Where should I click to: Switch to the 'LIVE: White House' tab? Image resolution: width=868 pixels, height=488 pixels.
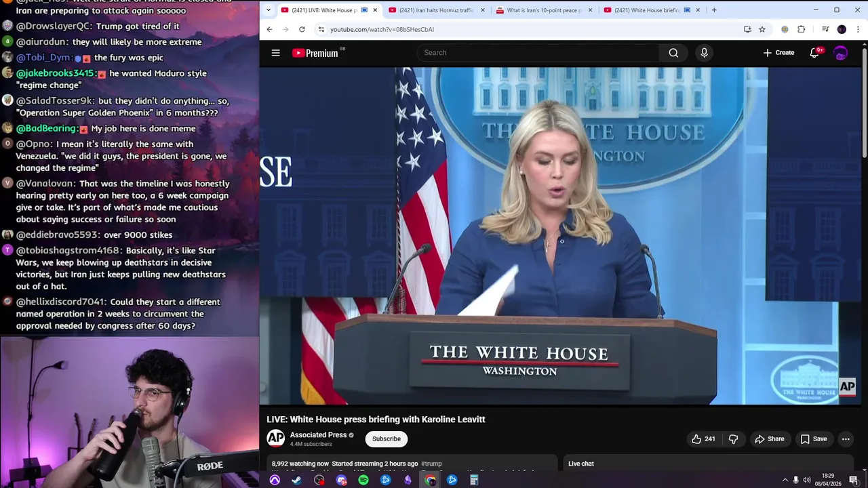[x=330, y=10]
